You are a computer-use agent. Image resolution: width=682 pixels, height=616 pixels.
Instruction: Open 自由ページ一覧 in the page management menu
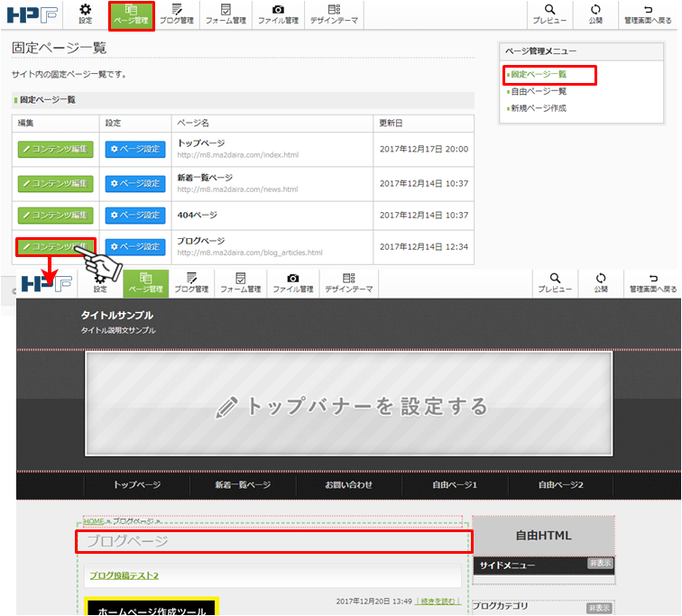tap(539, 91)
